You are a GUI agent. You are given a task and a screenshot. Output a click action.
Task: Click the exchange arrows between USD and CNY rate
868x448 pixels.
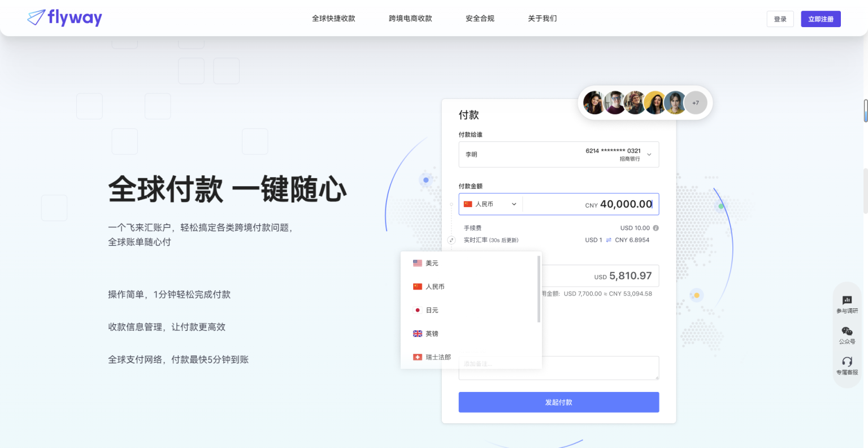tap(609, 240)
